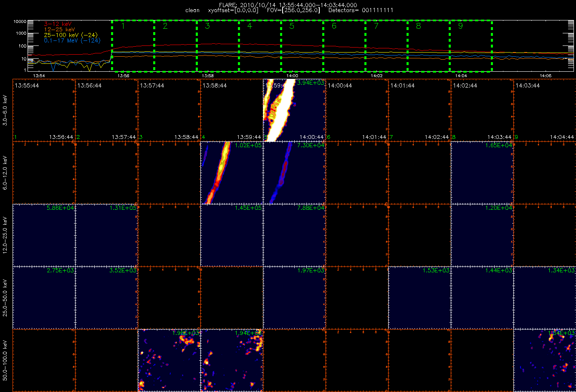Click the '10000' y-axis label

tap(20, 22)
